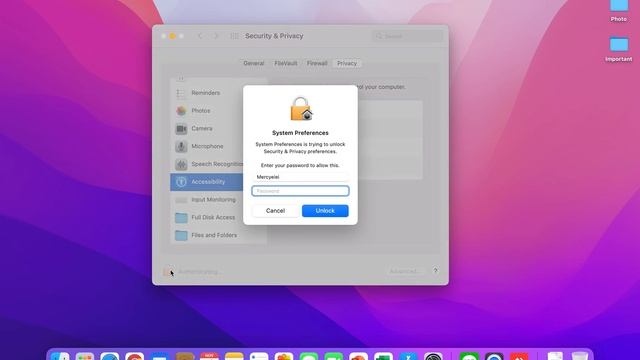
Task: Click the Unlock button in the dialog
Action: 325,211
